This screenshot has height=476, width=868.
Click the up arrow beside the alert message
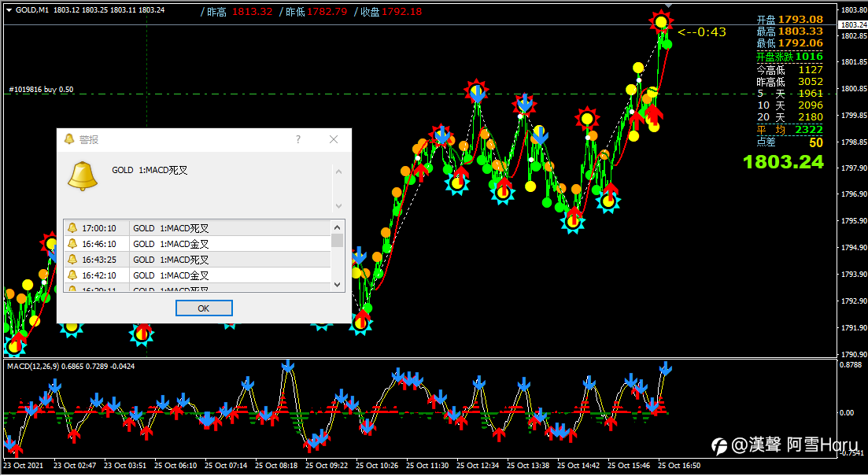[x=339, y=172]
